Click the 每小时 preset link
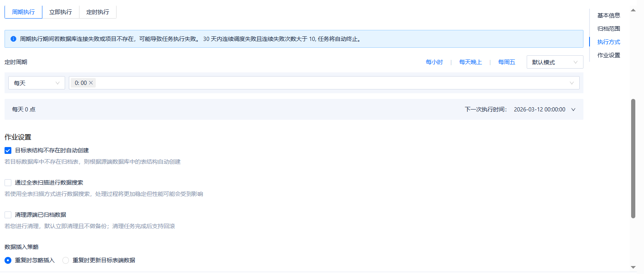 click(434, 62)
